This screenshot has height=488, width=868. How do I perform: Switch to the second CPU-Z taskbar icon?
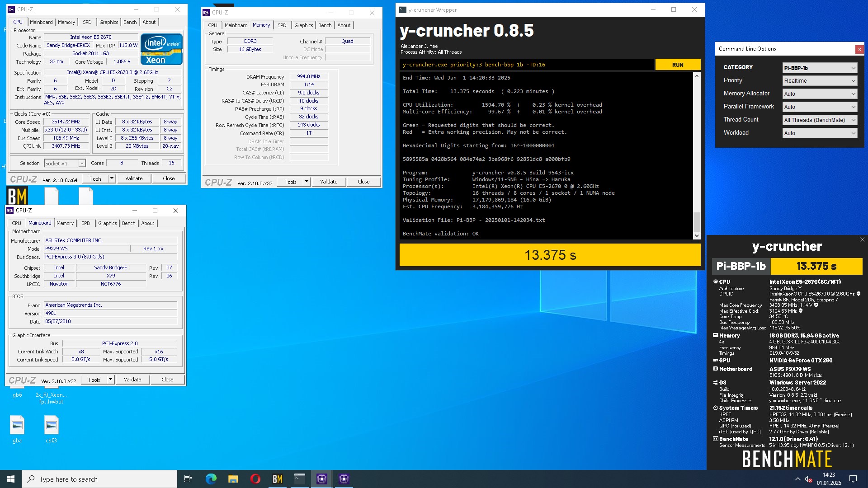pyautogui.click(x=344, y=479)
